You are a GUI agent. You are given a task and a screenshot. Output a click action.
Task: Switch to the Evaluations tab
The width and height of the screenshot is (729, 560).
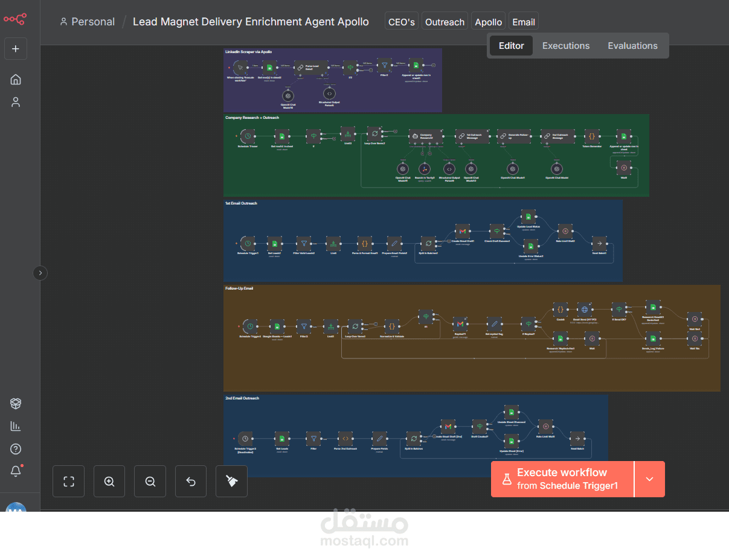pos(632,46)
